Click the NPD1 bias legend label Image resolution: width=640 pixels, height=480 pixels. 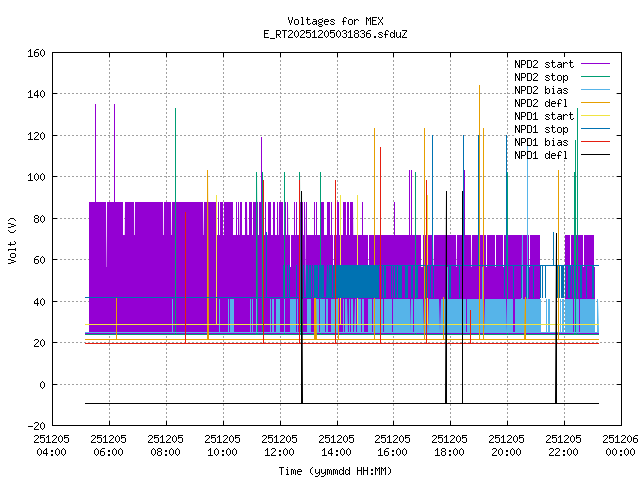pyautogui.click(x=542, y=142)
